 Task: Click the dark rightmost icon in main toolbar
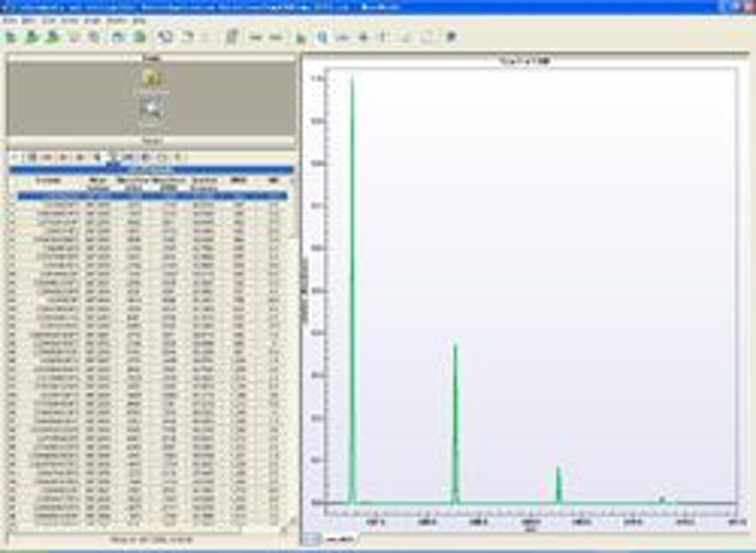pyautogui.click(x=451, y=37)
